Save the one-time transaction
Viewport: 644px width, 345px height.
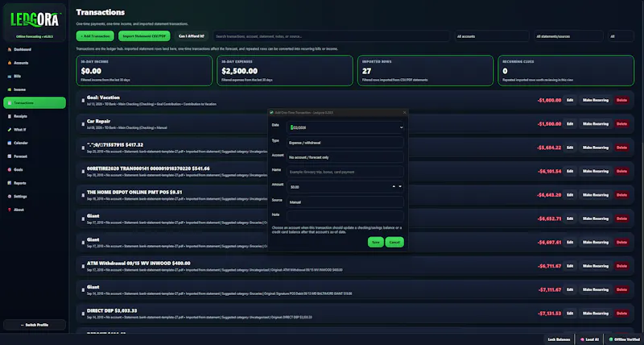pos(375,242)
